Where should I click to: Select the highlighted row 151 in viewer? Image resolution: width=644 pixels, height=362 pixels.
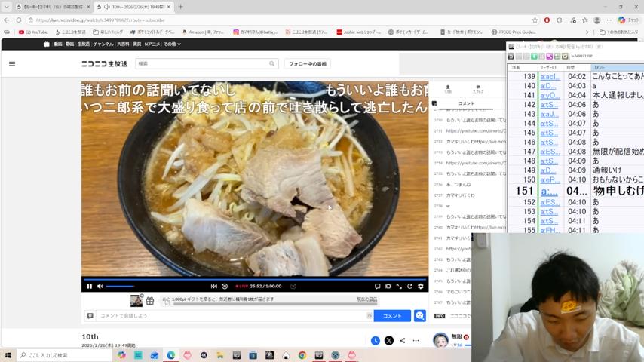pos(576,191)
